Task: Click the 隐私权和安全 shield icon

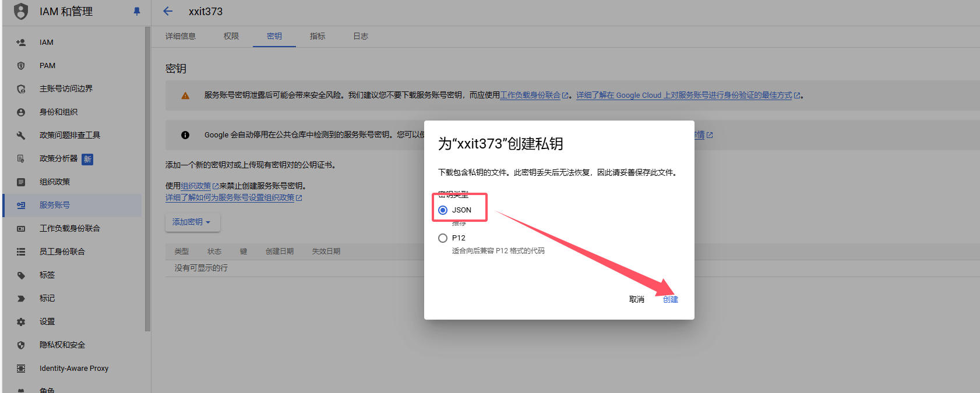Action: [21, 345]
